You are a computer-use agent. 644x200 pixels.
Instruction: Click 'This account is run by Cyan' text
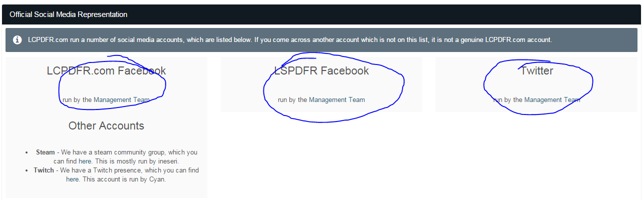point(123,179)
